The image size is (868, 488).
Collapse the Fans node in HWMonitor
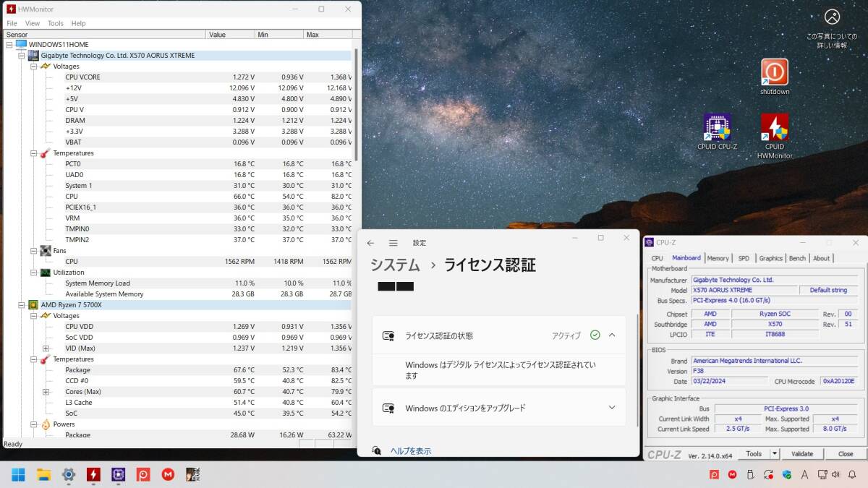tap(34, 250)
